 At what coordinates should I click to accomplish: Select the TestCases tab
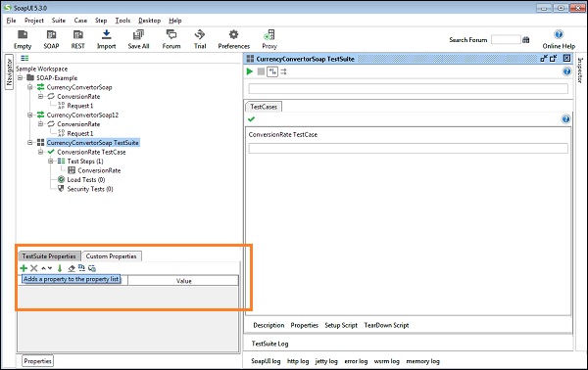click(x=264, y=107)
